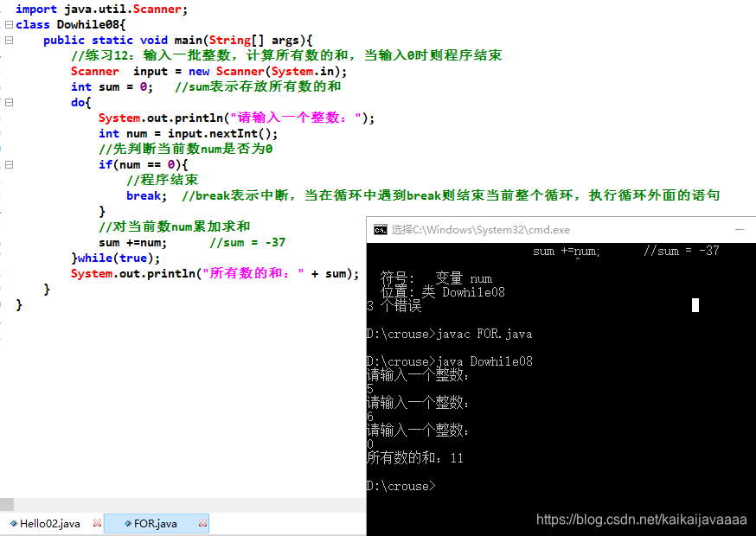Screen dimensions: 756x536
Task: Click the 'int num = input.nextInt();' line
Action: tap(188, 133)
